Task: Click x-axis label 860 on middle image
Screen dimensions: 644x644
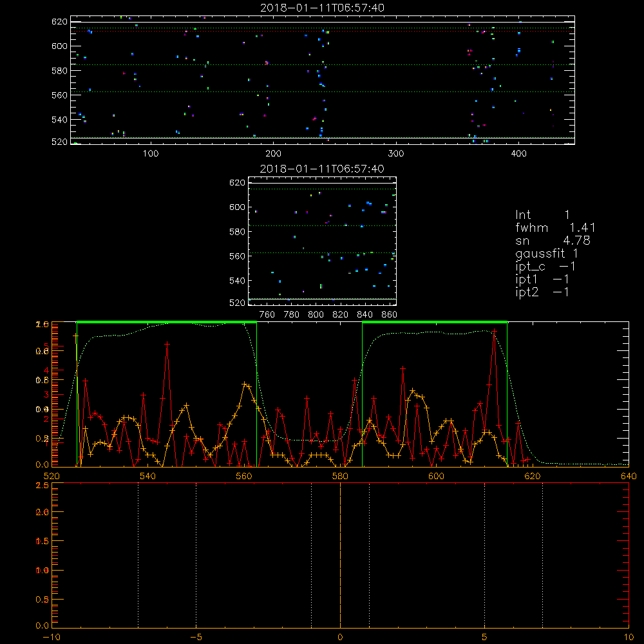Action: 390,315
